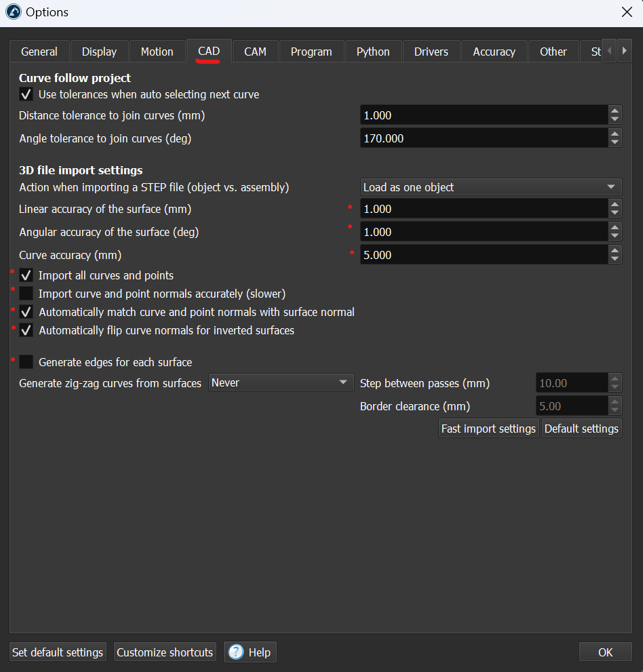Viewport: 643px width, 672px height.
Task: Click the Help button
Action: pyautogui.click(x=250, y=652)
